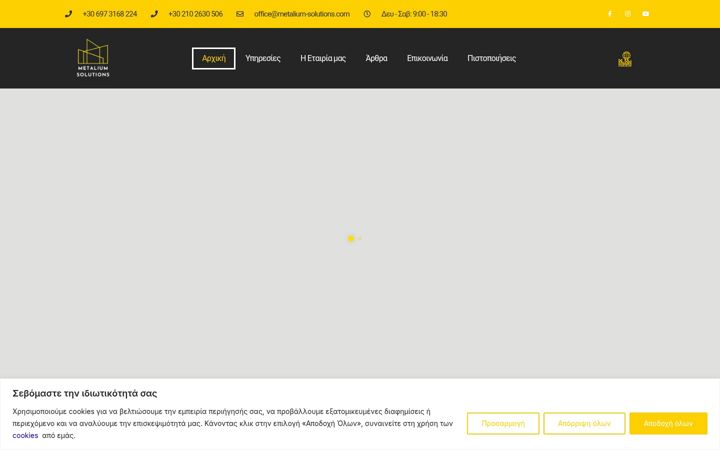Open the Υπηρεσίες menu
The image size is (720, 450).
(263, 58)
